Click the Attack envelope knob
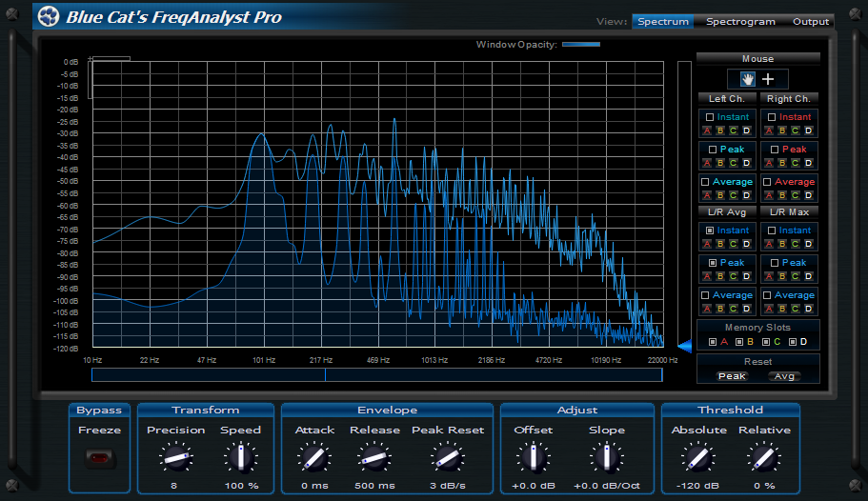868x501 pixels. pos(313,459)
